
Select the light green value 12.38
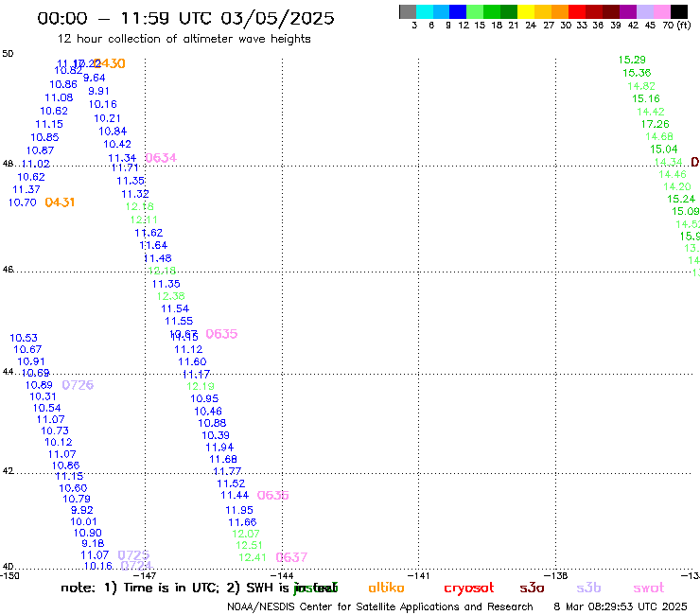[171, 296]
